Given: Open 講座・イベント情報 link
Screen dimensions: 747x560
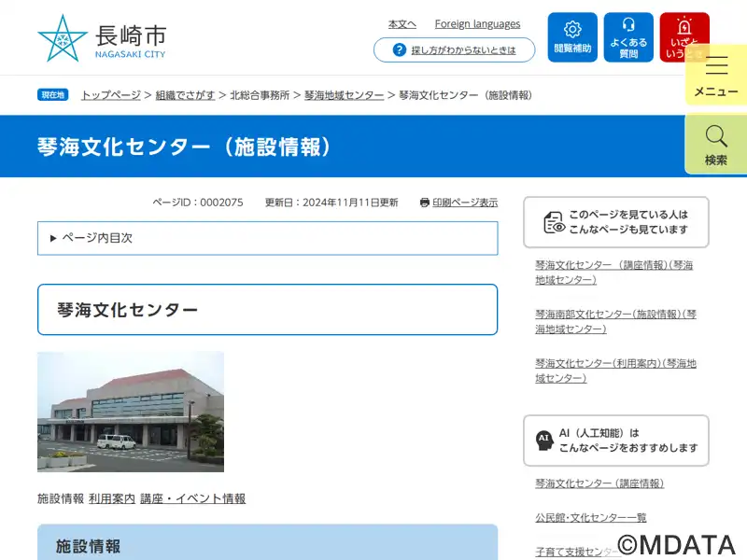Looking at the screenshot, I should (193, 498).
